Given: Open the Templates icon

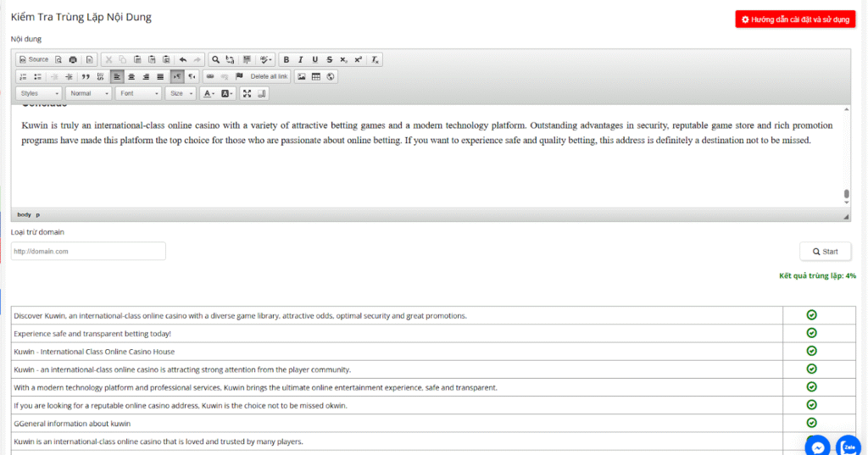Looking at the screenshot, I should click(89, 59).
